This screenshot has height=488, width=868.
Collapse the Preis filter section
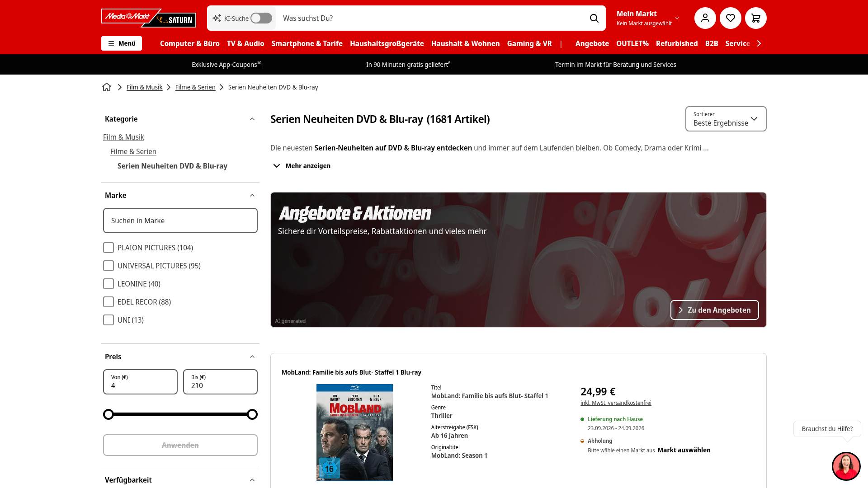tap(252, 357)
